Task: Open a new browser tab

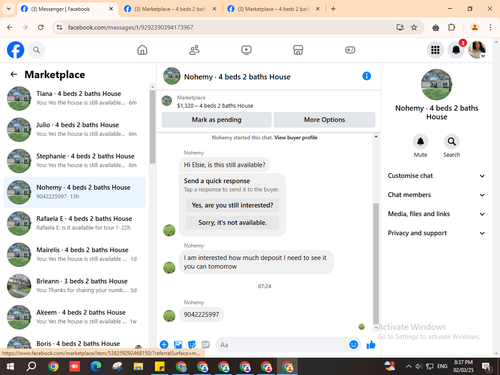Action: [333, 9]
